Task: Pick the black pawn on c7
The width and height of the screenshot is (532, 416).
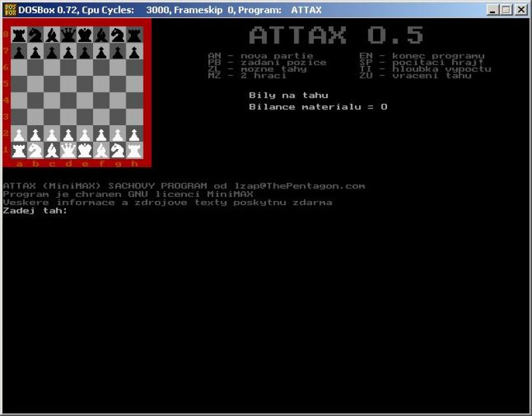Action: (52, 53)
